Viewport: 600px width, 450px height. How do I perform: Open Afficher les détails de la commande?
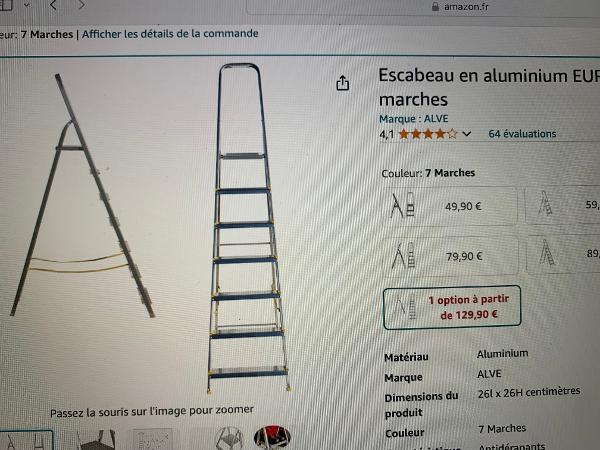[170, 34]
